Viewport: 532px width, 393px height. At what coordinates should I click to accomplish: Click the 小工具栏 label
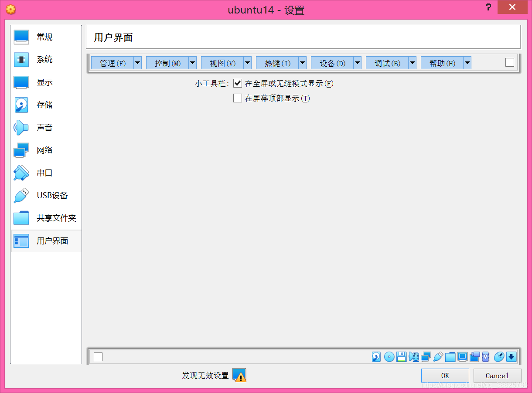(x=211, y=84)
